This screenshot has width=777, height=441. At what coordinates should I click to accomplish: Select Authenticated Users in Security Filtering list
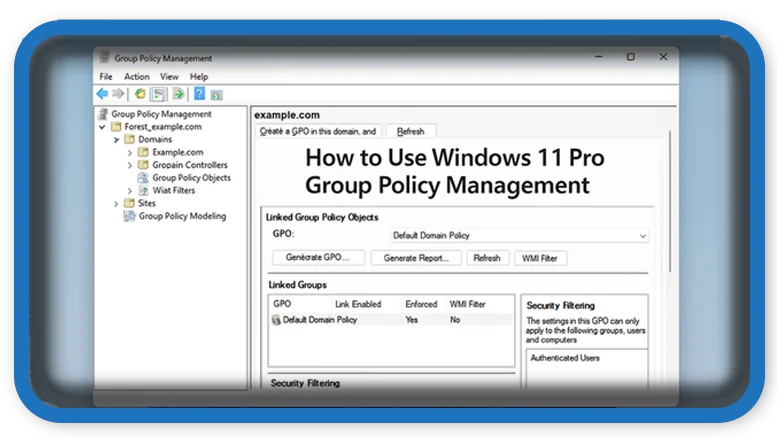click(x=565, y=358)
